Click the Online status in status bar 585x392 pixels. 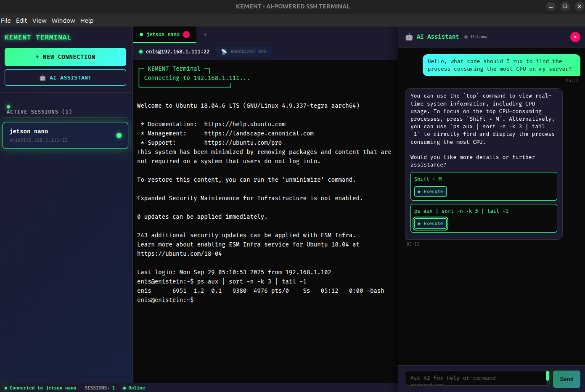tap(134, 388)
